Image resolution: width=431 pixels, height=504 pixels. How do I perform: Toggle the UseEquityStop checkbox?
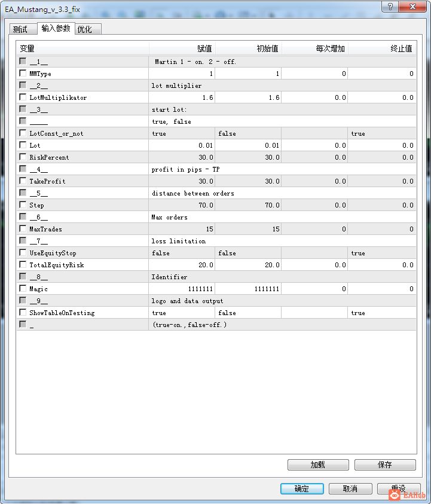point(23,253)
